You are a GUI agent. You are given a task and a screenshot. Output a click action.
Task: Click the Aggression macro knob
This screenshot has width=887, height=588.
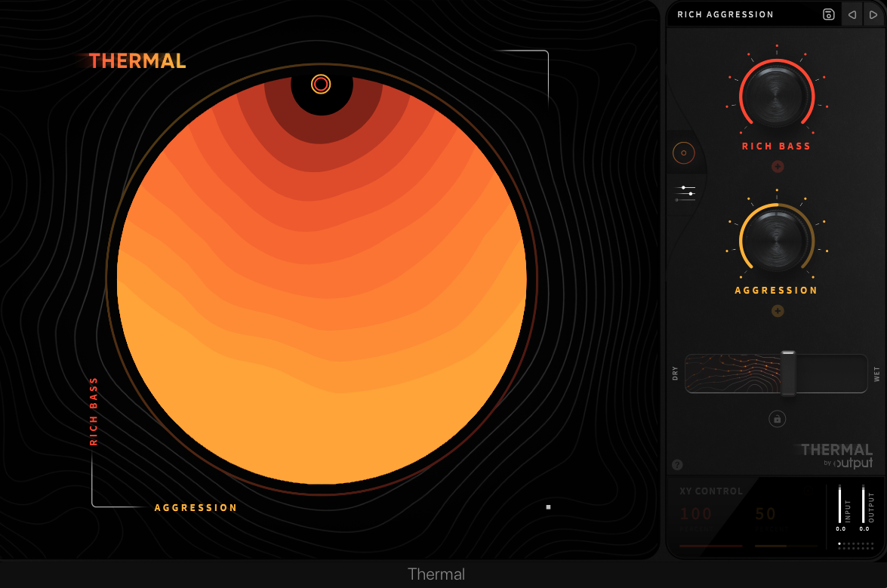coord(777,239)
